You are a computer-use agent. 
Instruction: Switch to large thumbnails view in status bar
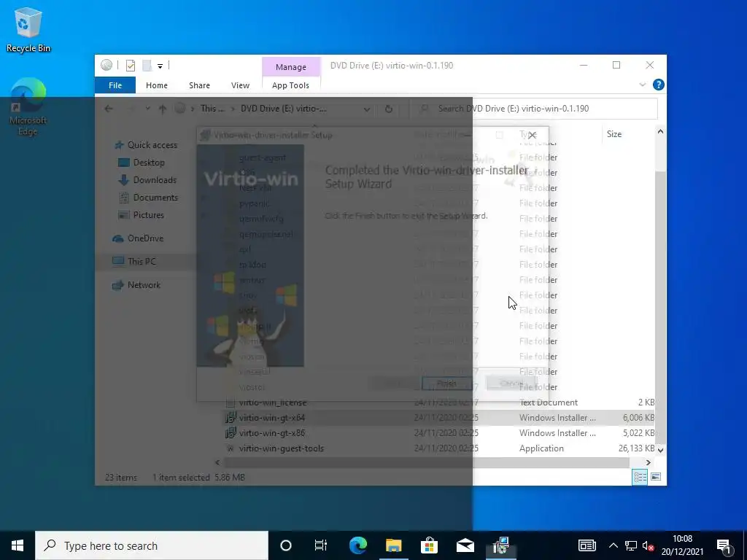pos(656,477)
